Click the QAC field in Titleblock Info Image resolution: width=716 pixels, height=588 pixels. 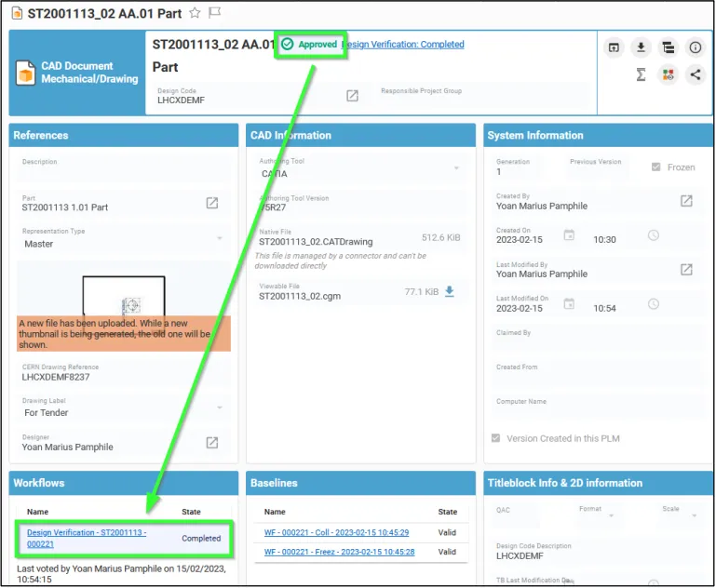[516, 515]
